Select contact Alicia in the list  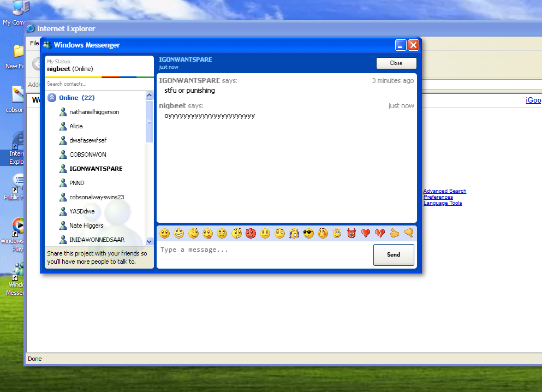76,126
